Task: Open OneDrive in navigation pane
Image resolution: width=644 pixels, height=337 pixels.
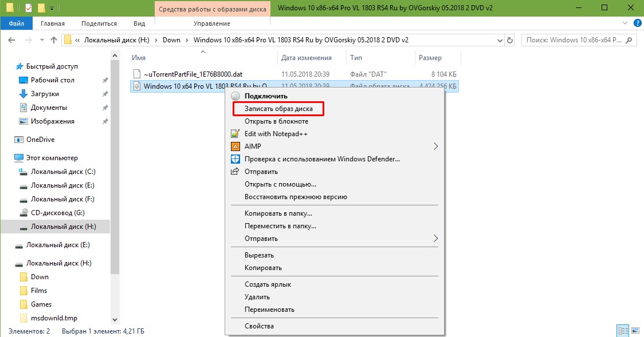Action: coord(40,140)
